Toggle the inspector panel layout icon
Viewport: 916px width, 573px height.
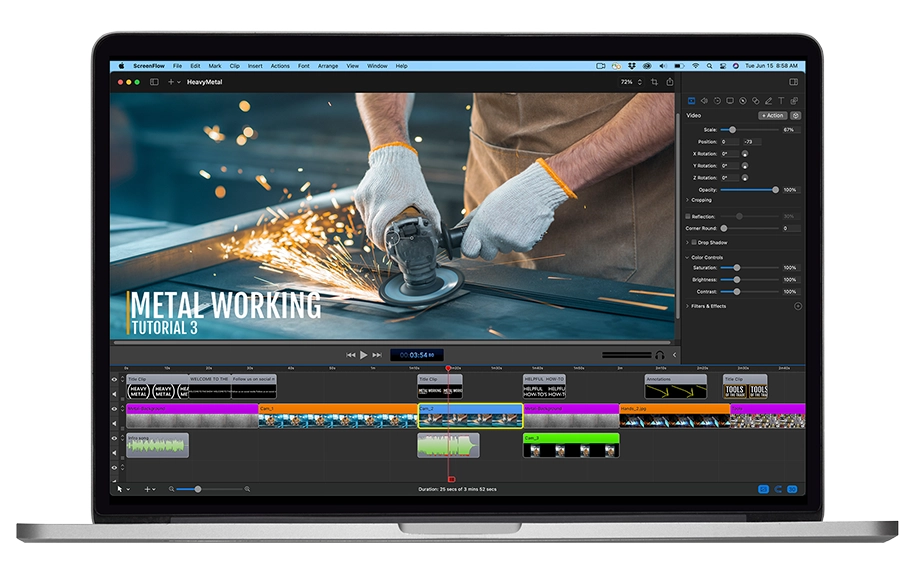pos(793,82)
